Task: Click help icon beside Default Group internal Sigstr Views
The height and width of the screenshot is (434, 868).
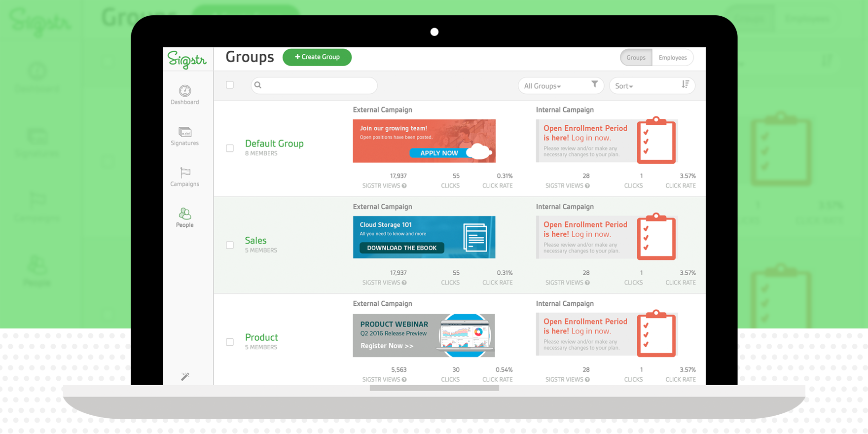Action: click(587, 186)
